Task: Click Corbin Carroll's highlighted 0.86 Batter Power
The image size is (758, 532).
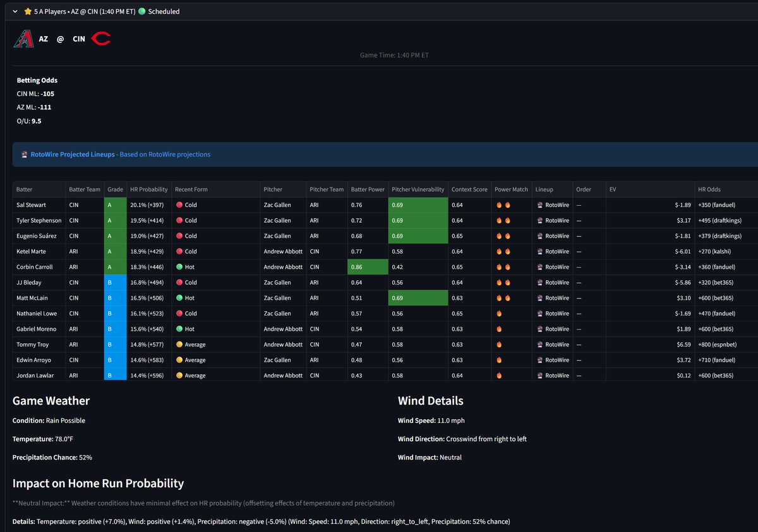Action: [x=368, y=267]
